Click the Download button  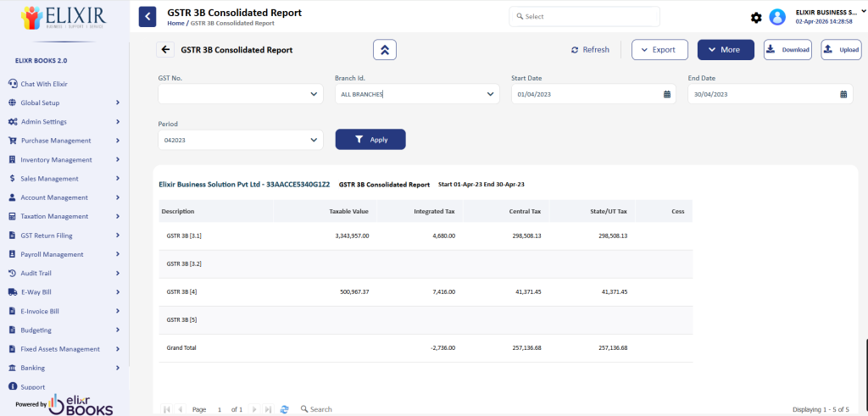point(787,50)
